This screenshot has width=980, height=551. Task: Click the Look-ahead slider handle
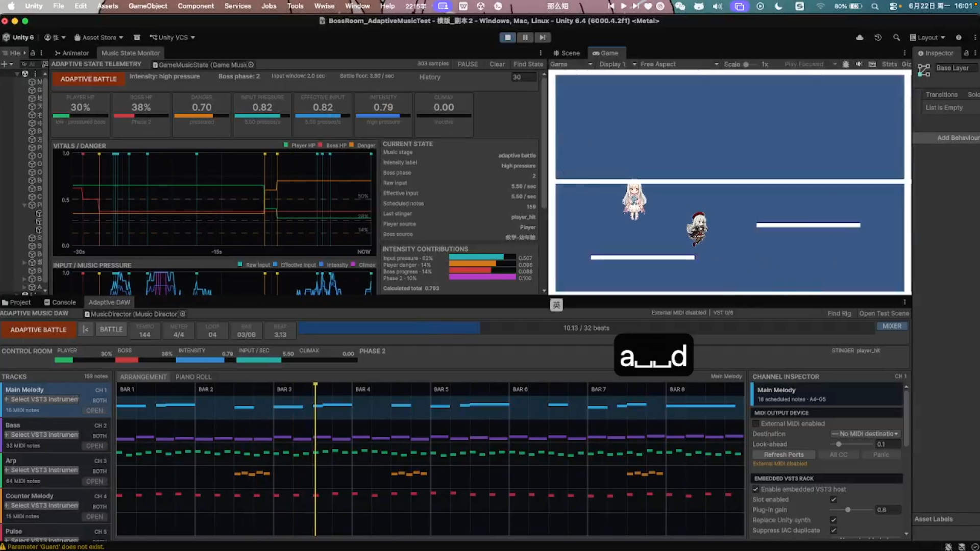pos(839,444)
